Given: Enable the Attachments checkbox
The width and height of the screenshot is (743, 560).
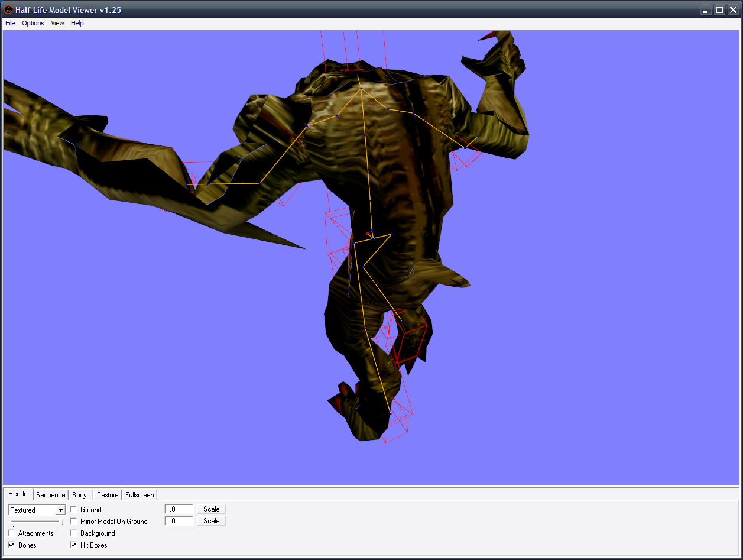Looking at the screenshot, I should [x=12, y=533].
